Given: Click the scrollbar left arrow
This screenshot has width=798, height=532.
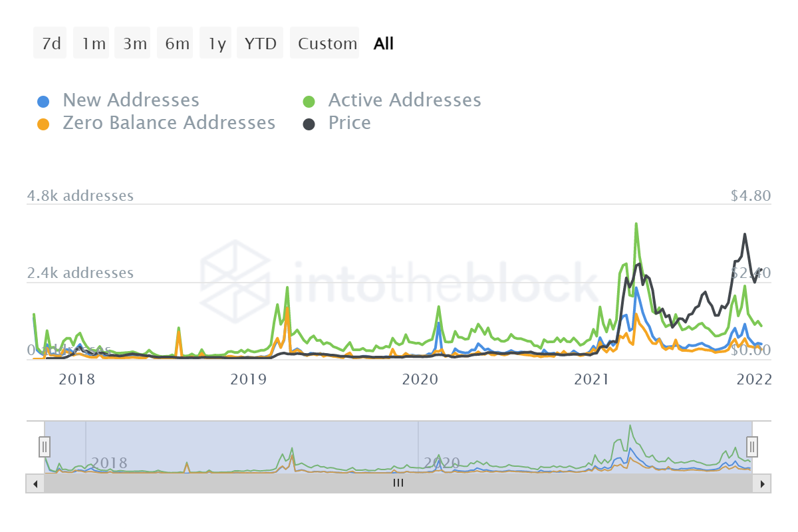Looking at the screenshot, I should pyautogui.click(x=35, y=483).
